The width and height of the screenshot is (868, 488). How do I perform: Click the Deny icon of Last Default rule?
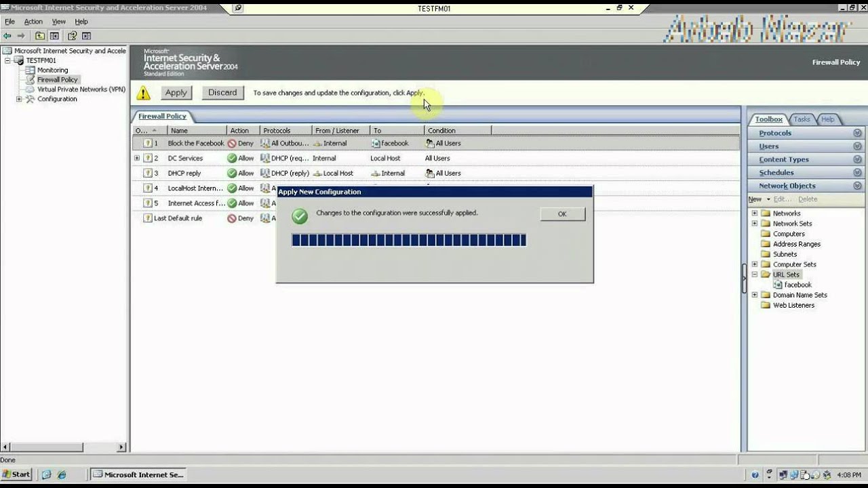(232, 218)
